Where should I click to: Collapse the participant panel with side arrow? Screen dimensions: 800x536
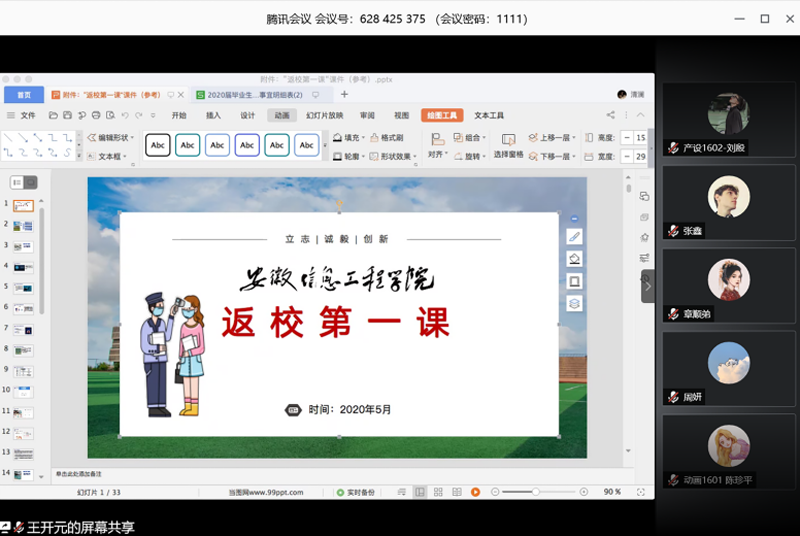[647, 286]
